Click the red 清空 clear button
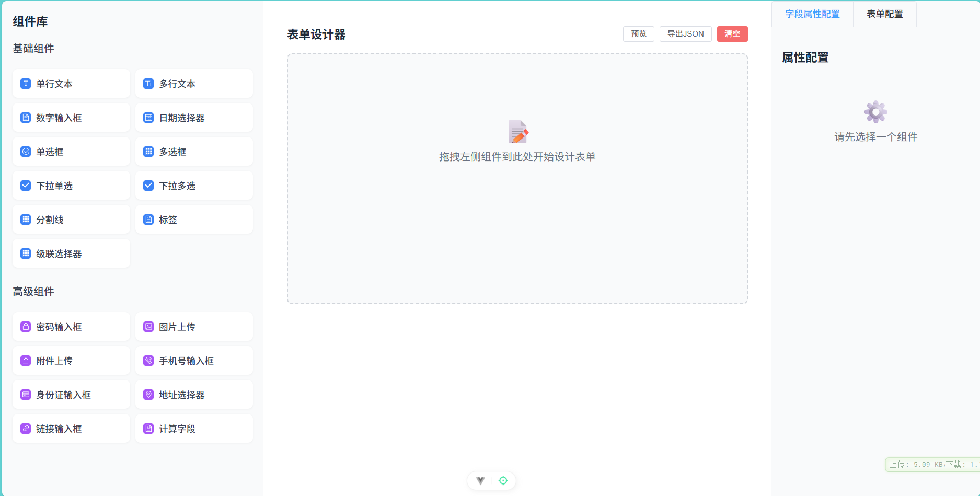The height and width of the screenshot is (496, 980). (732, 34)
